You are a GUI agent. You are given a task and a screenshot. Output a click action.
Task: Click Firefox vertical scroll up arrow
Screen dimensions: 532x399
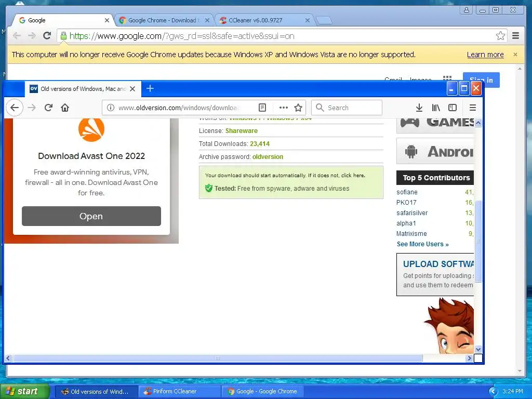click(478, 123)
